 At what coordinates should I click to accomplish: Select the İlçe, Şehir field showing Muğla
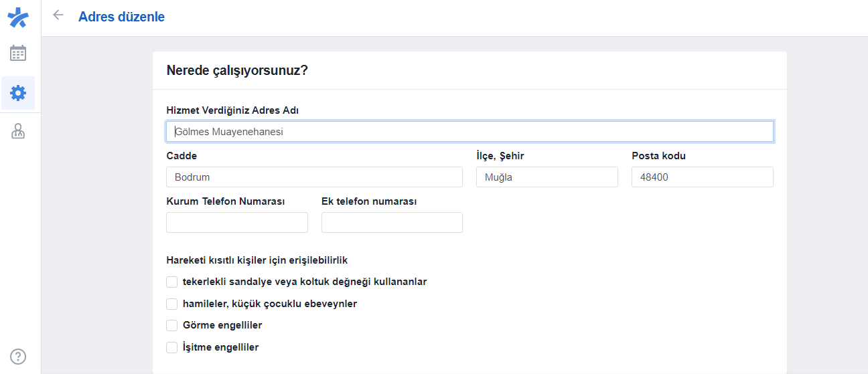pos(547,177)
